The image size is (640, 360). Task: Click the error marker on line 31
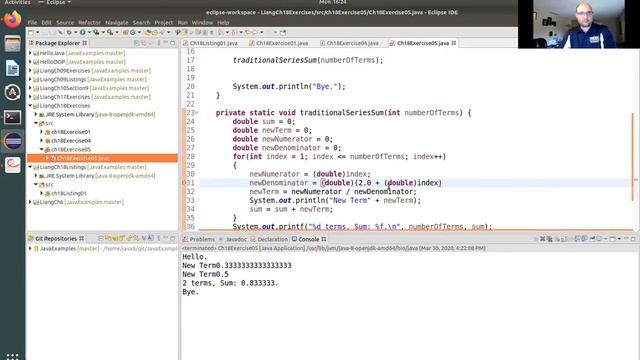pos(184,183)
